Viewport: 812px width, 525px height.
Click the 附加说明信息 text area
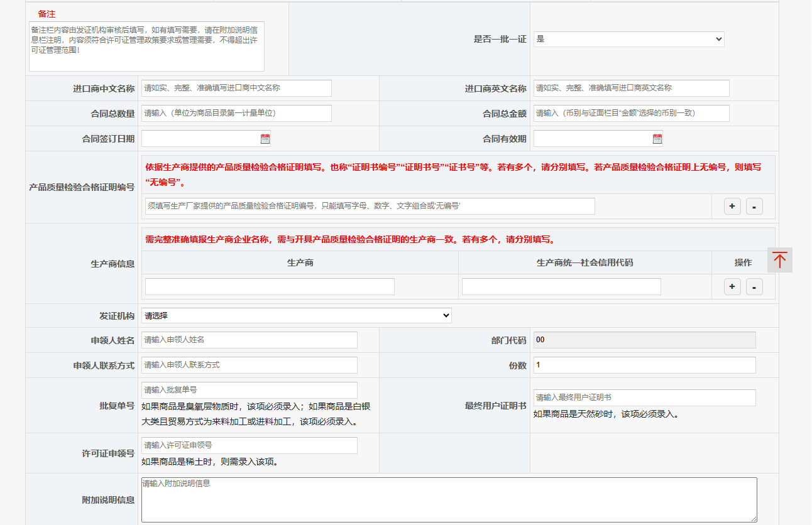[449, 500]
